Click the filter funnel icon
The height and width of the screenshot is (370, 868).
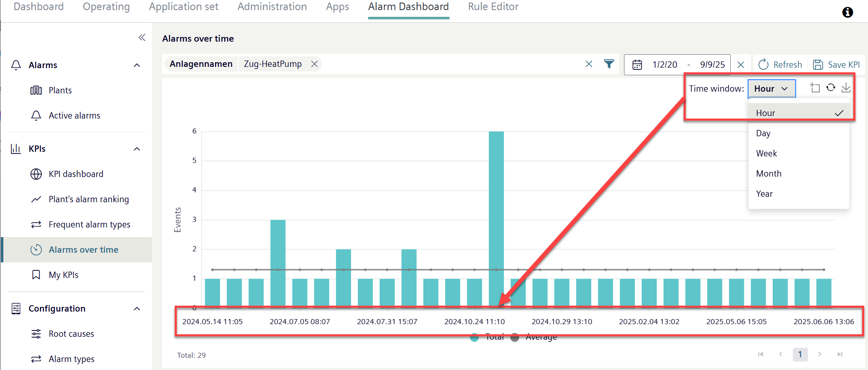609,64
